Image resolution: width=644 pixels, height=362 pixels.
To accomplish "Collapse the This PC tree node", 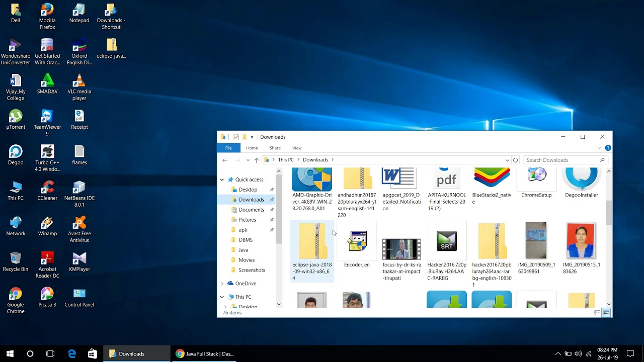I will click(x=222, y=297).
